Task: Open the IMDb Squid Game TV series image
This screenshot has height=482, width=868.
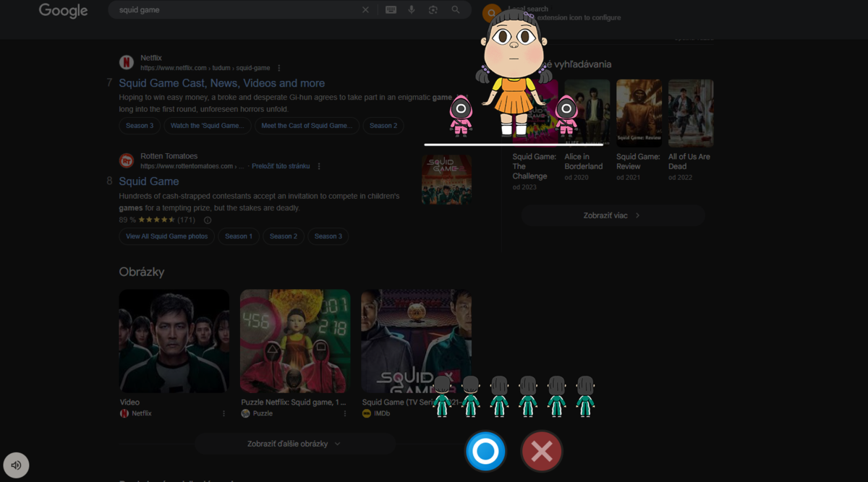Action: coord(416,341)
